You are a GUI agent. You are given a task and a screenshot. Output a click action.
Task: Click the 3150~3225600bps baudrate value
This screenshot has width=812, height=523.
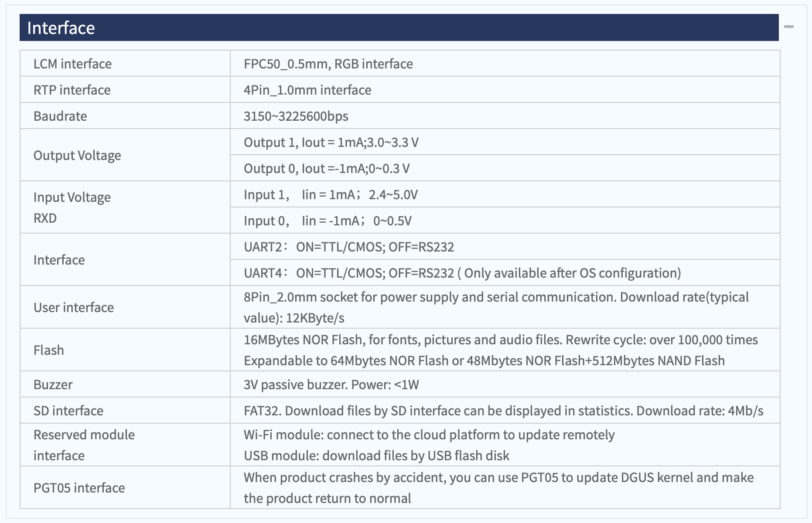(296, 116)
